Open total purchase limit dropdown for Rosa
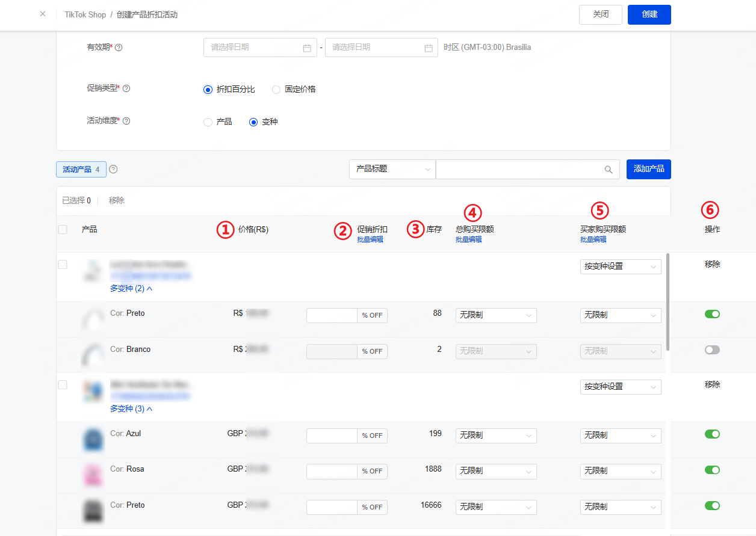756x536 pixels. 496,471
